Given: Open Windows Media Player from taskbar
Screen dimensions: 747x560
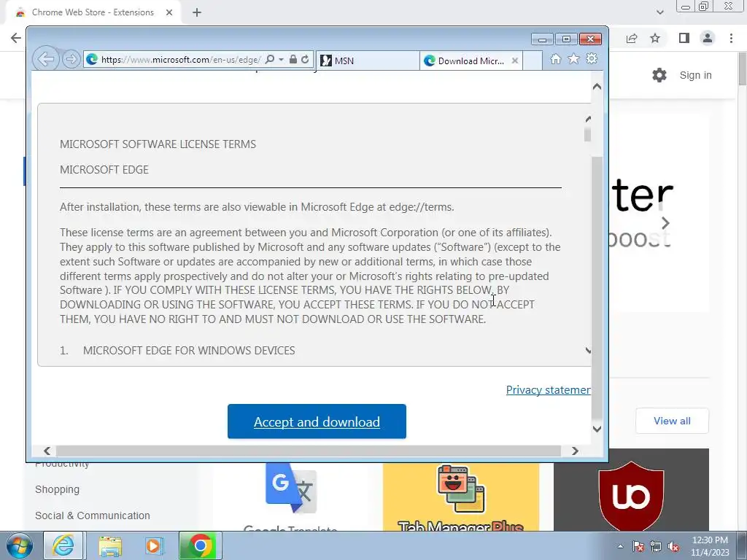Looking at the screenshot, I should click(x=154, y=545).
